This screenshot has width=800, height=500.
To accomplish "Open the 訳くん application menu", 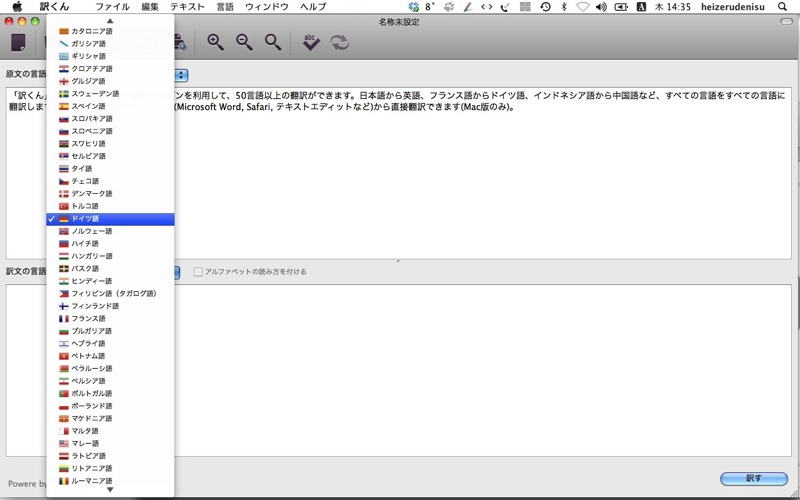I will 55,7.
